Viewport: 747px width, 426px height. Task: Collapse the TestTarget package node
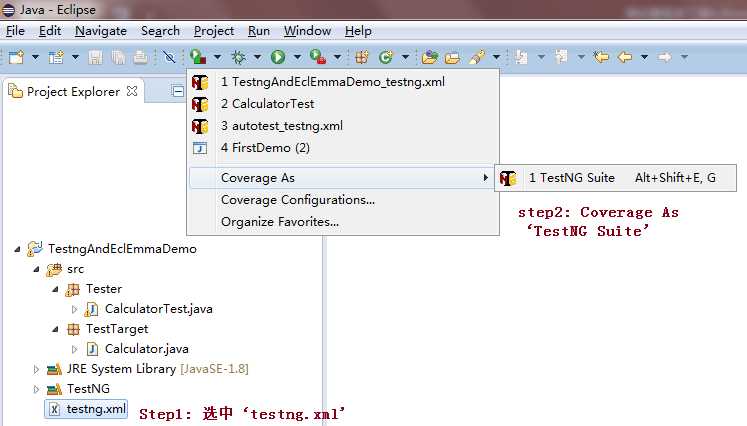pos(55,329)
